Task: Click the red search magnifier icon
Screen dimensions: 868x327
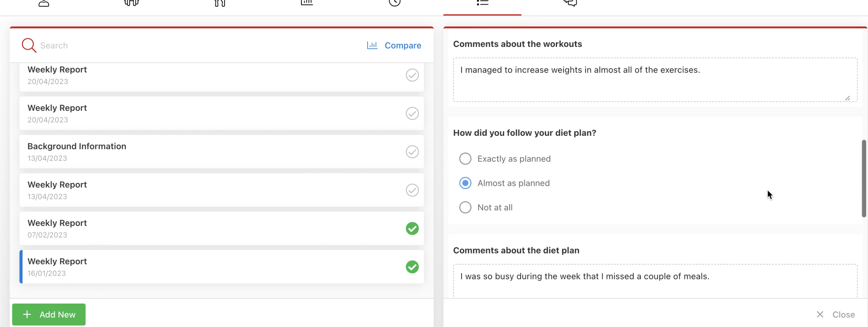Action: [x=29, y=45]
